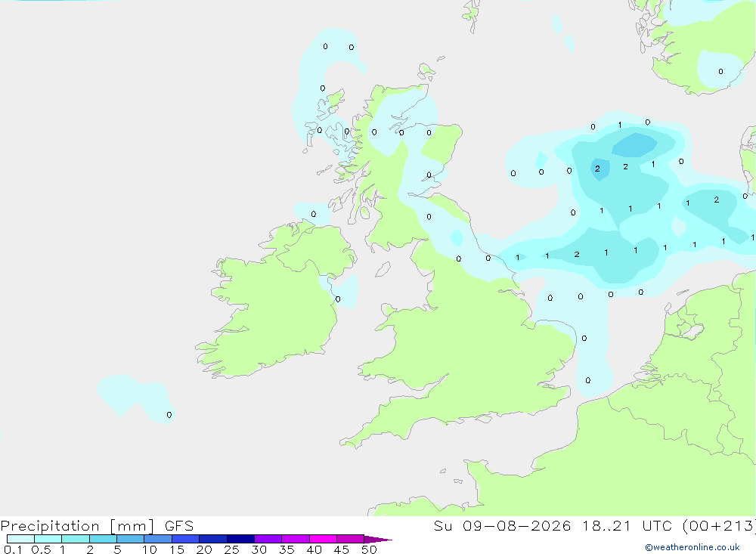Pick the 0.5–1 mm legend swatch
Screen dimensions: 756x554
coord(48,539)
